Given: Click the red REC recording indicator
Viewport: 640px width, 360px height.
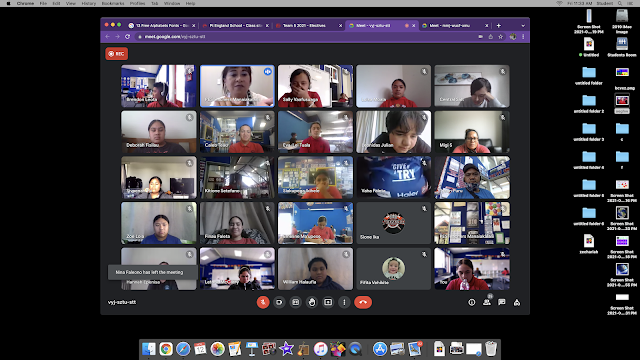Looking at the screenshot, I should coord(117,53).
